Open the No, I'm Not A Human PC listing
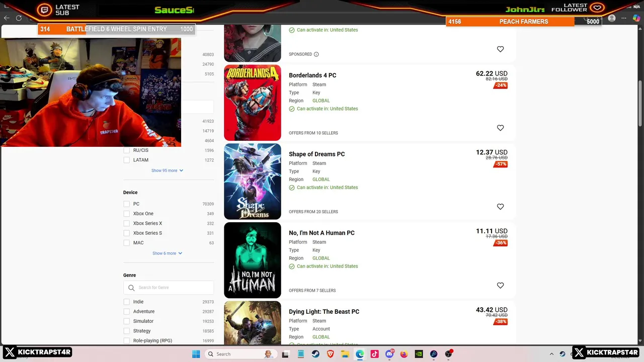 click(321, 233)
